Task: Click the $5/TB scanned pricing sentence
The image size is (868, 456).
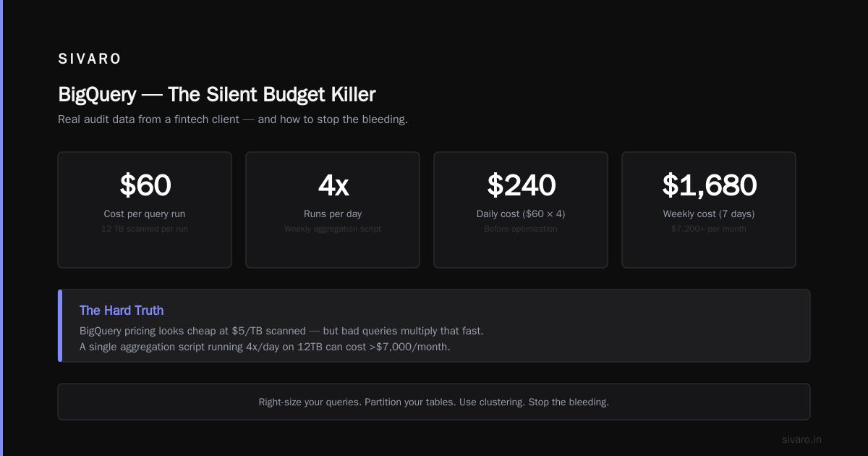Action: tap(281, 331)
